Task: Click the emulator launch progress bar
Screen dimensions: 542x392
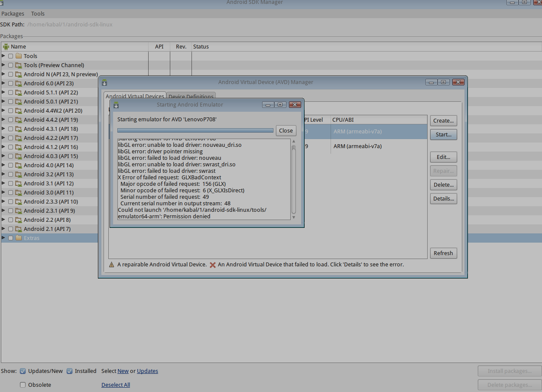Action: [x=195, y=130]
